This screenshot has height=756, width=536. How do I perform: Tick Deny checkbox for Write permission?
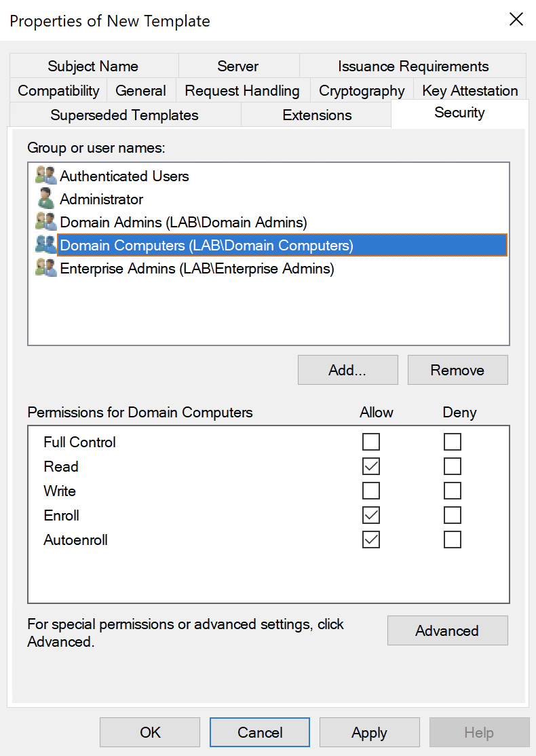[453, 491]
